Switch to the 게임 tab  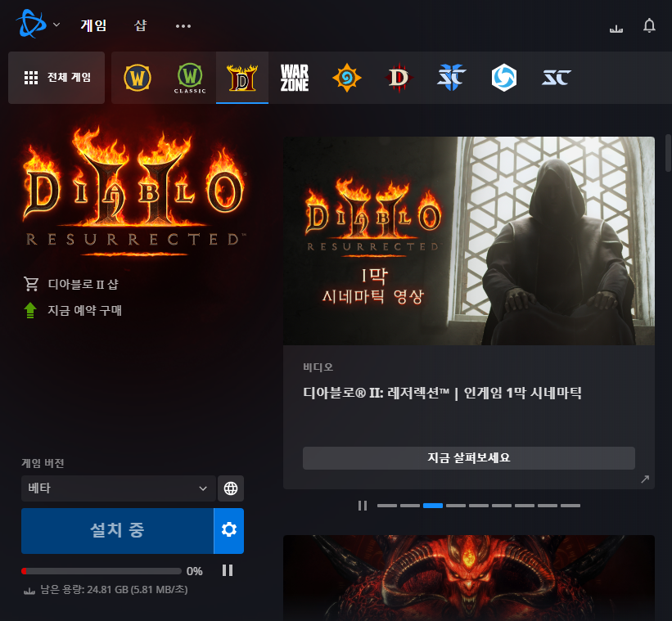(x=93, y=25)
